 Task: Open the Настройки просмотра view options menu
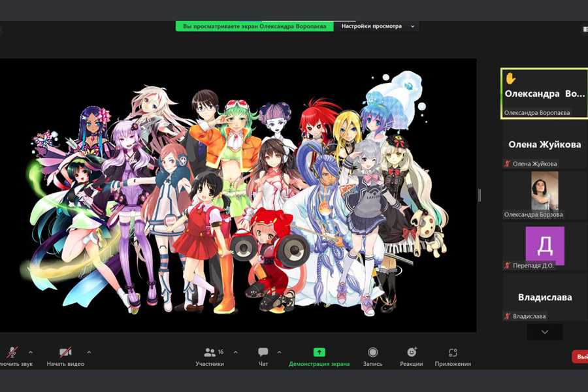378,26
